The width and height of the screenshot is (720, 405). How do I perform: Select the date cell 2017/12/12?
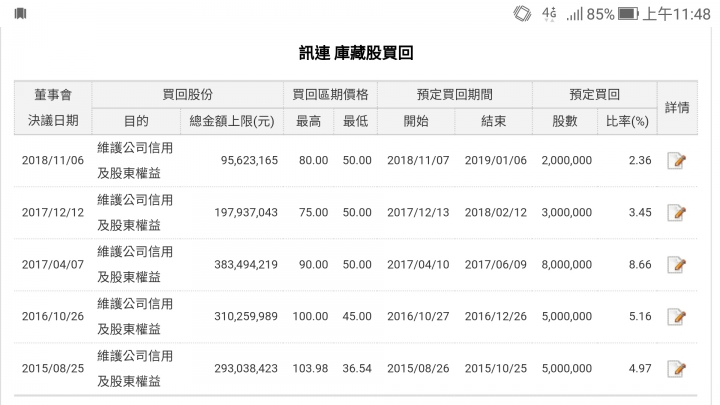pos(53,213)
